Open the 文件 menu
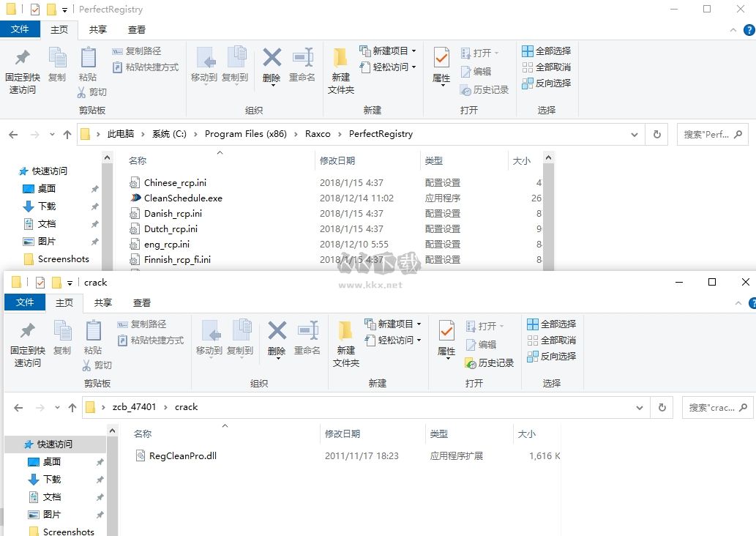This screenshot has width=756, height=536. point(21,29)
